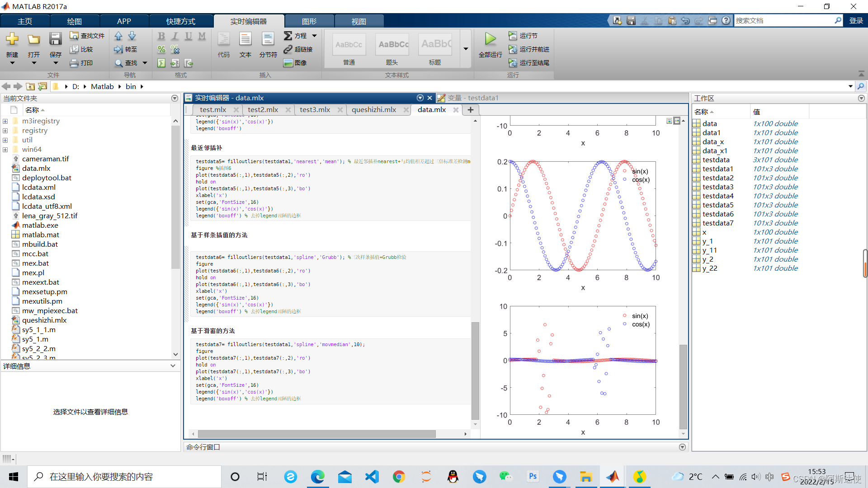Click the navigate-down blue arrow icon
This screenshot has height=488, width=868.
[132, 36]
